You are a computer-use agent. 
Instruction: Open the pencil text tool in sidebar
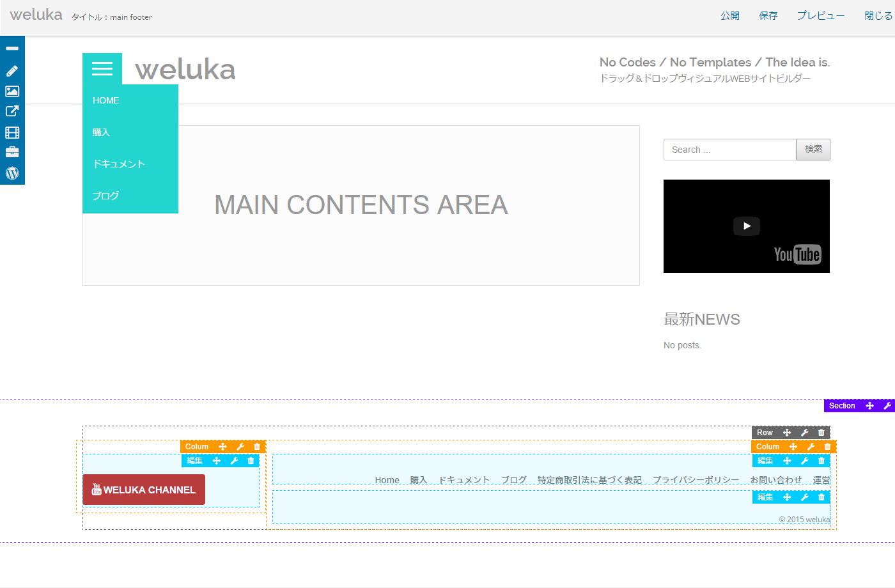click(12, 71)
